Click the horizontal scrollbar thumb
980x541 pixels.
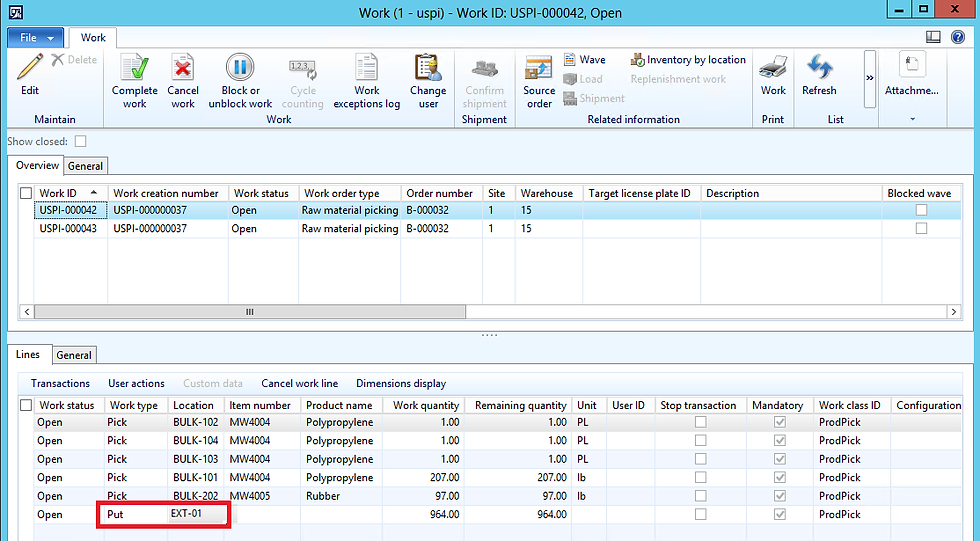pos(250,312)
